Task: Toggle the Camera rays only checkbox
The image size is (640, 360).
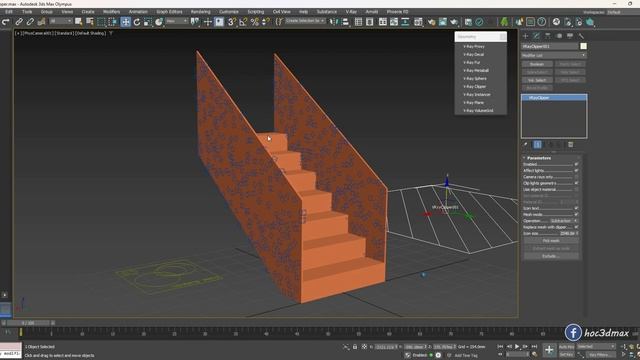Action: 576,177
